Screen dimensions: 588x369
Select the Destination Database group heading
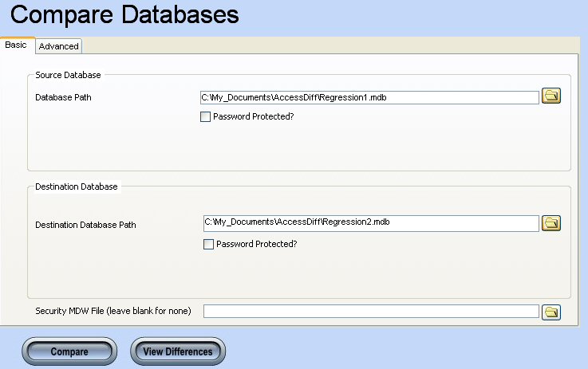[x=77, y=186]
